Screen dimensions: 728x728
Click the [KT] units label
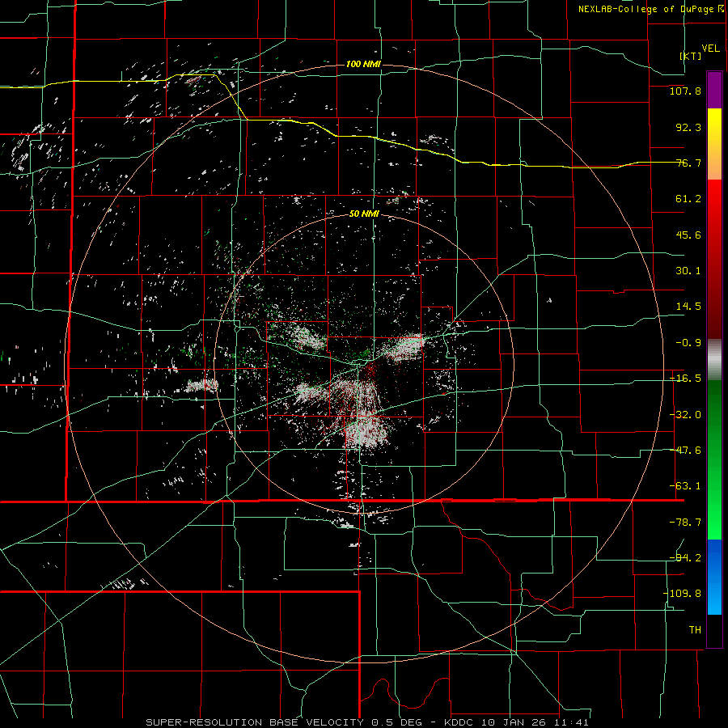tap(691, 56)
